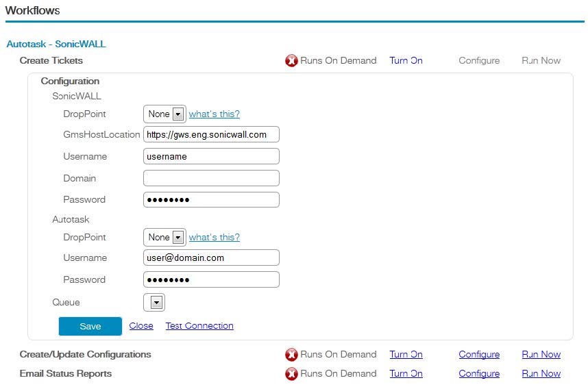Open Autotask DropPoint "what's this?" help
The image size is (588, 389).
tap(214, 237)
